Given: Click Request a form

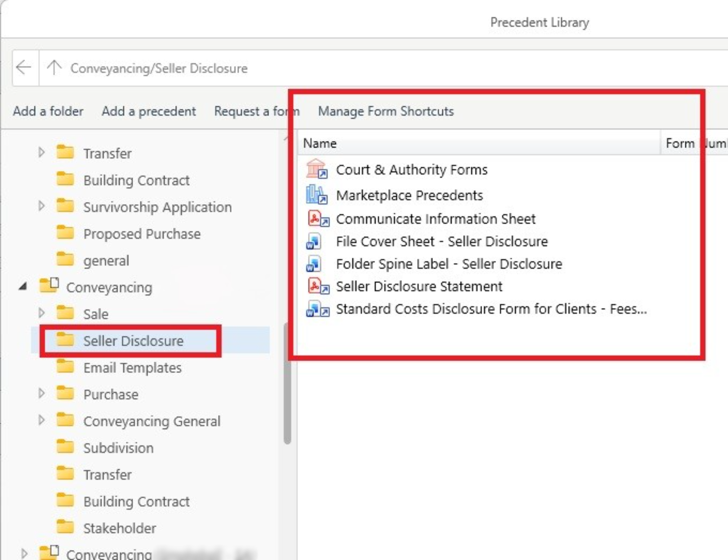Looking at the screenshot, I should pyautogui.click(x=256, y=111).
